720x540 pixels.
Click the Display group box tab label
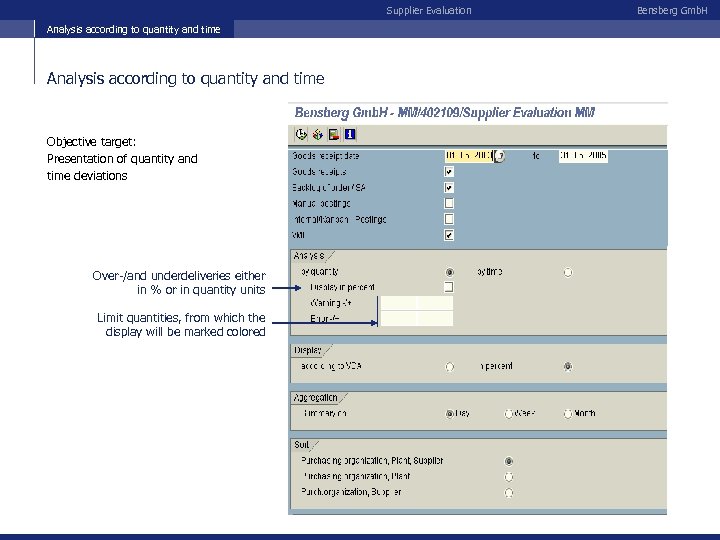point(308,350)
